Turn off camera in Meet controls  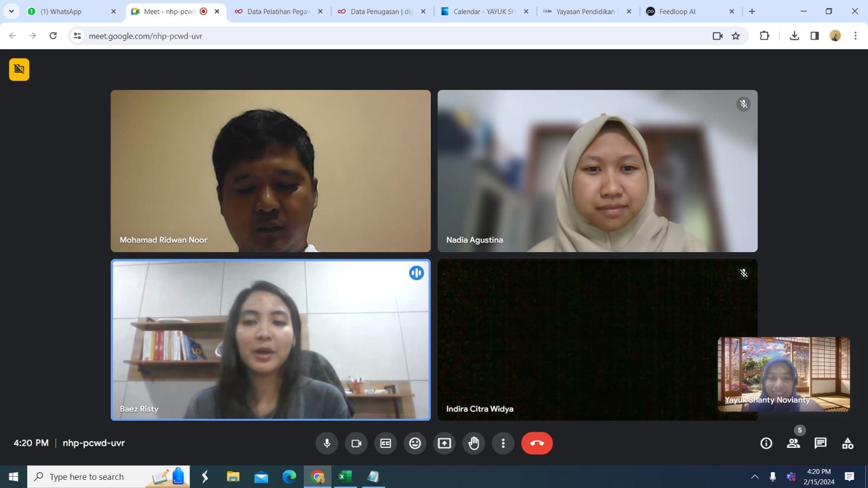coord(356,443)
